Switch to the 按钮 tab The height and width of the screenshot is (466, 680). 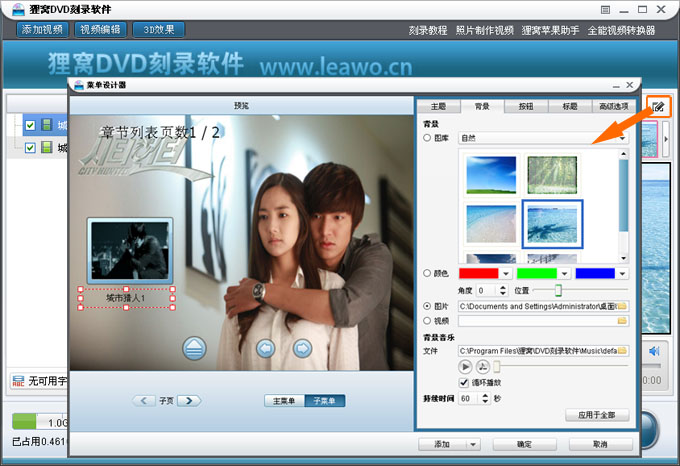point(526,106)
